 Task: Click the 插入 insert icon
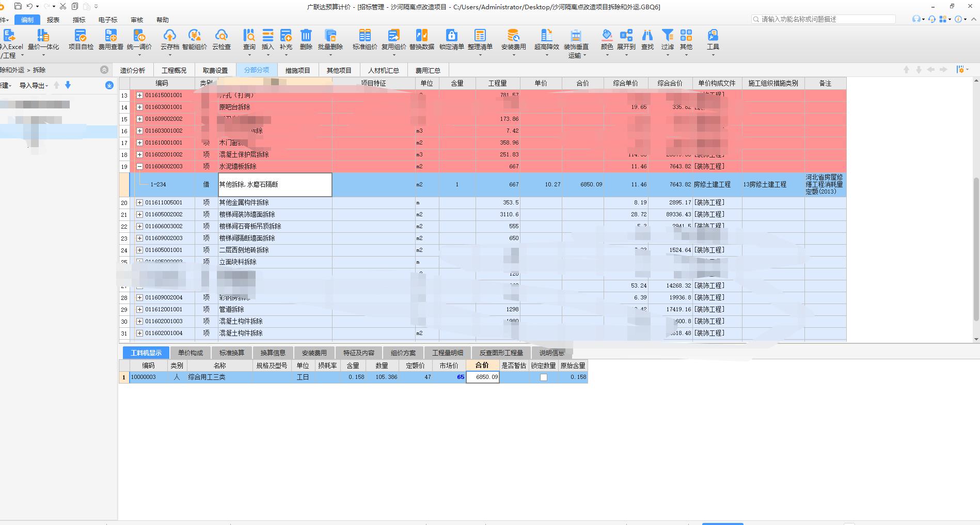(267, 36)
